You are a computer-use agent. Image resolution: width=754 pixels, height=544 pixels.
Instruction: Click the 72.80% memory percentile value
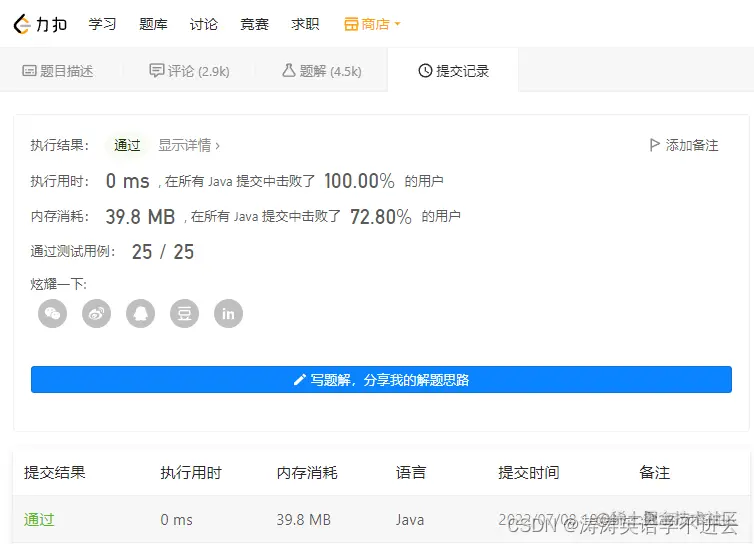[381, 216]
